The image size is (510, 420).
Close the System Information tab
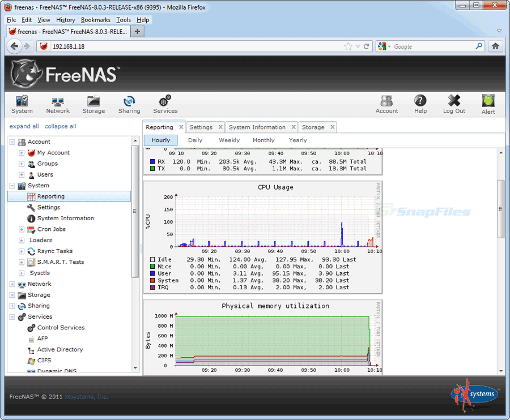click(x=294, y=127)
